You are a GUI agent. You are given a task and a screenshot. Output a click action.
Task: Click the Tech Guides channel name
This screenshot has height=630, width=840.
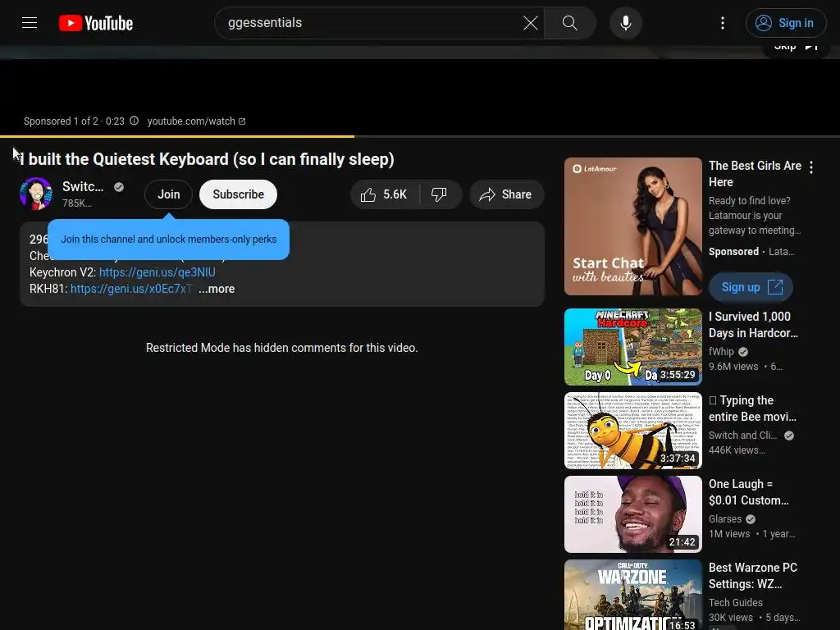(736, 603)
